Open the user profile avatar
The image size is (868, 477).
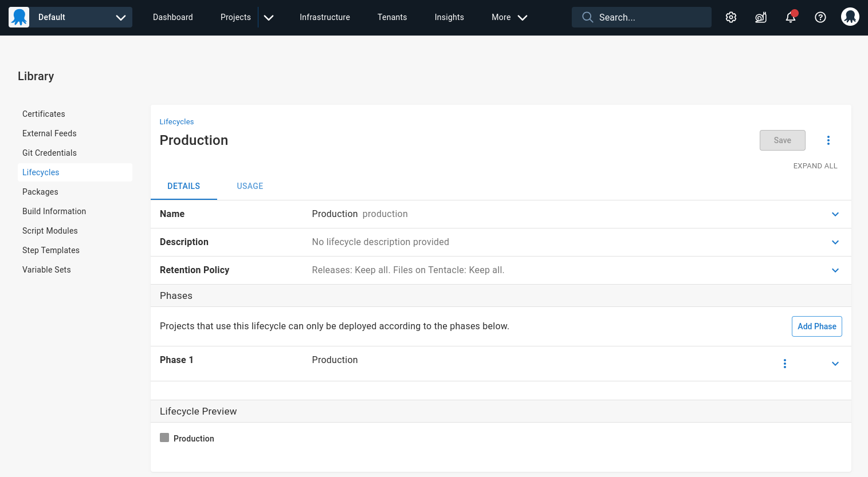[x=850, y=17]
